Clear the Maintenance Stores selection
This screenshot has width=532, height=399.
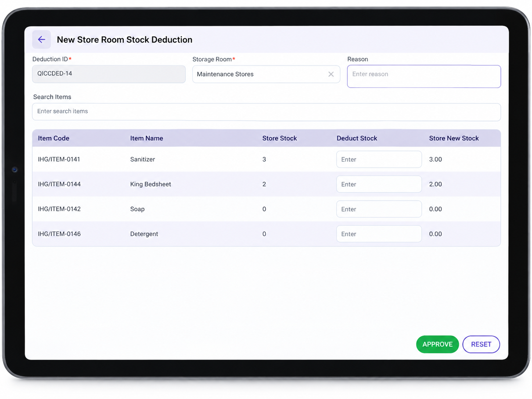pos(331,74)
